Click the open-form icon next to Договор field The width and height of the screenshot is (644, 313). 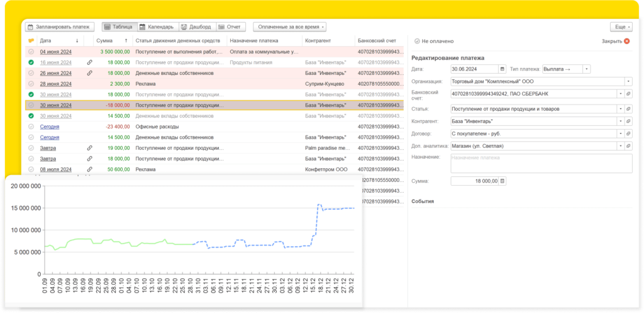628,134
